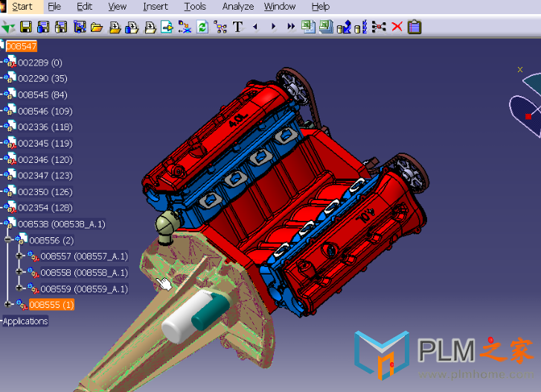541x392 pixels.
Task: Click the save icon with blue database
Action: (x=43, y=27)
